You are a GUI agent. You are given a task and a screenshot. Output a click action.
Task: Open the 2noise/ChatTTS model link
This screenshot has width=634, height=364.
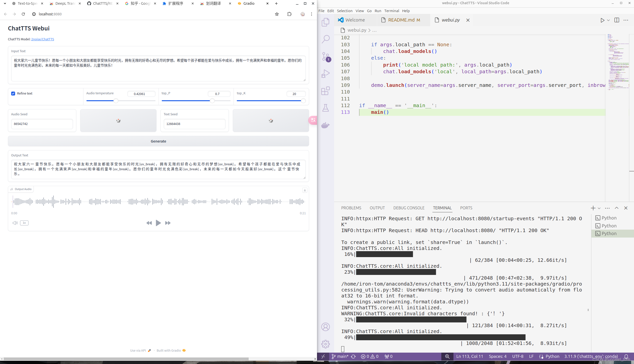[x=42, y=39]
